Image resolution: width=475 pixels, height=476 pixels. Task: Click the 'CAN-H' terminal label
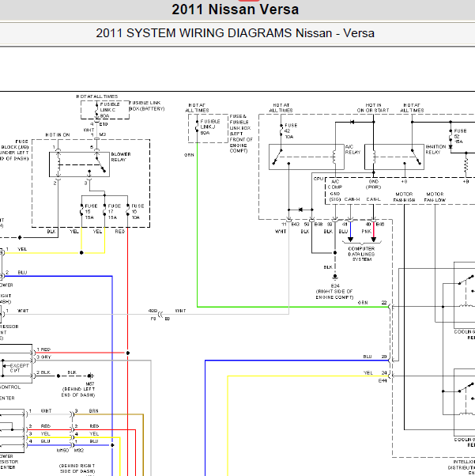pyautogui.click(x=352, y=199)
